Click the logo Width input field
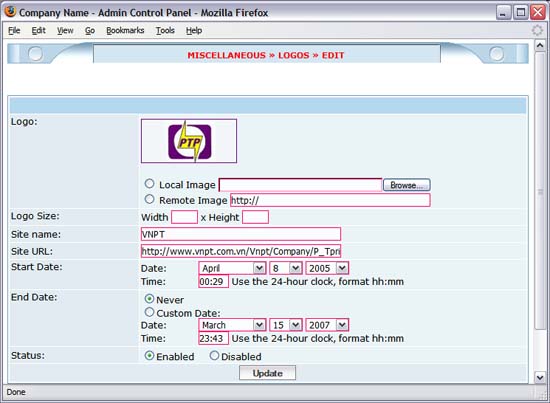550x403 pixels. coord(185,217)
